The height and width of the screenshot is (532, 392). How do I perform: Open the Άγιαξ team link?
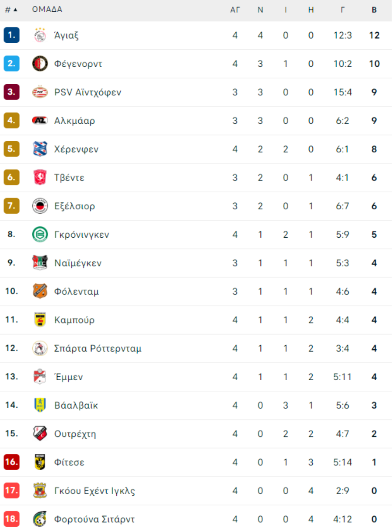click(x=67, y=35)
